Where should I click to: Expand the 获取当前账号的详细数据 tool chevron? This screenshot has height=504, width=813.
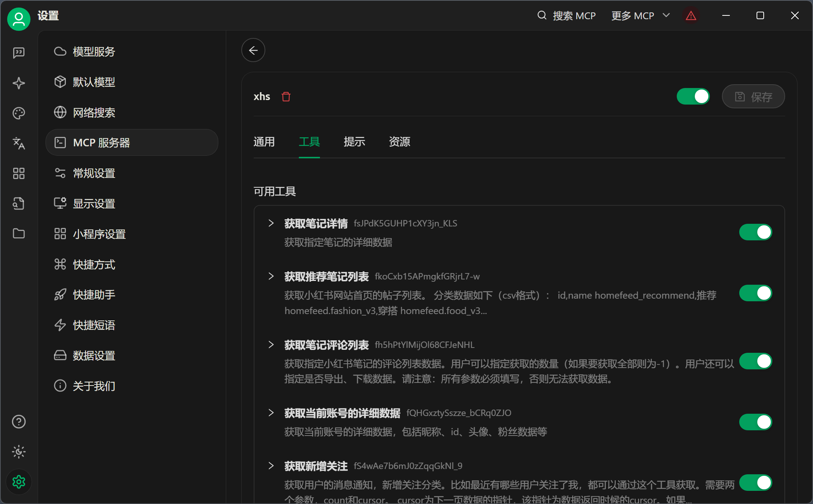(271, 413)
